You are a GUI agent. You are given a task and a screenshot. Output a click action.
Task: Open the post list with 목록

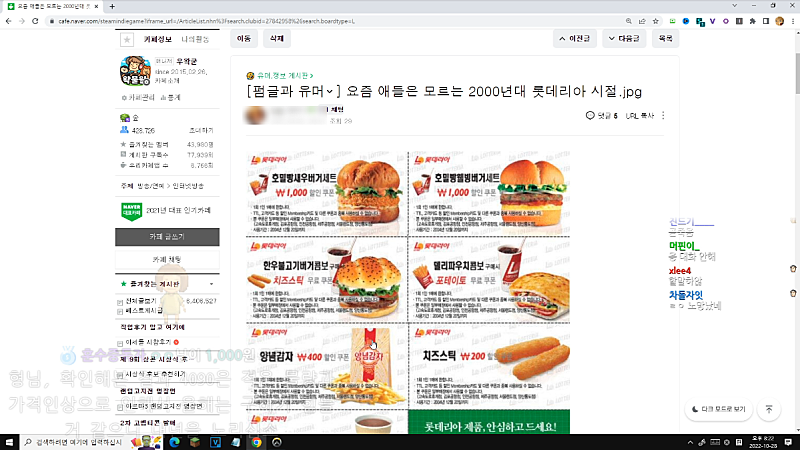(665, 38)
